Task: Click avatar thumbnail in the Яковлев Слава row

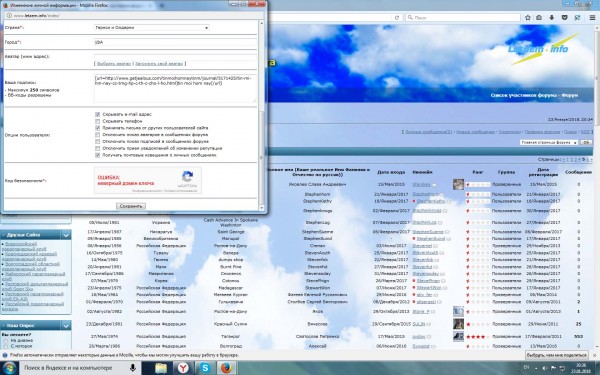Action: 458,184
